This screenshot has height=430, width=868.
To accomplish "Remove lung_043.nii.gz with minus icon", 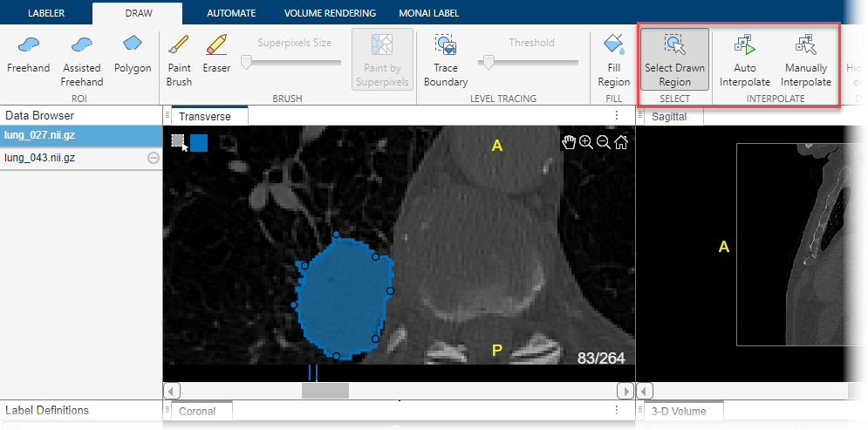I will coord(154,158).
